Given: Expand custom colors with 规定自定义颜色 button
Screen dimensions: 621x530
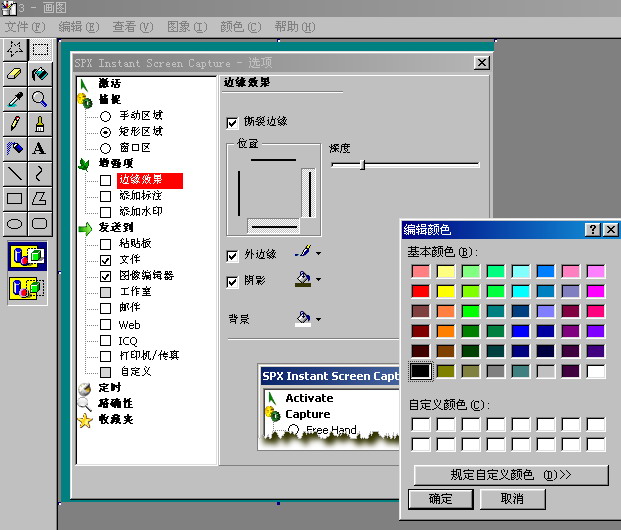Looking at the screenshot, I should click(x=510, y=475).
